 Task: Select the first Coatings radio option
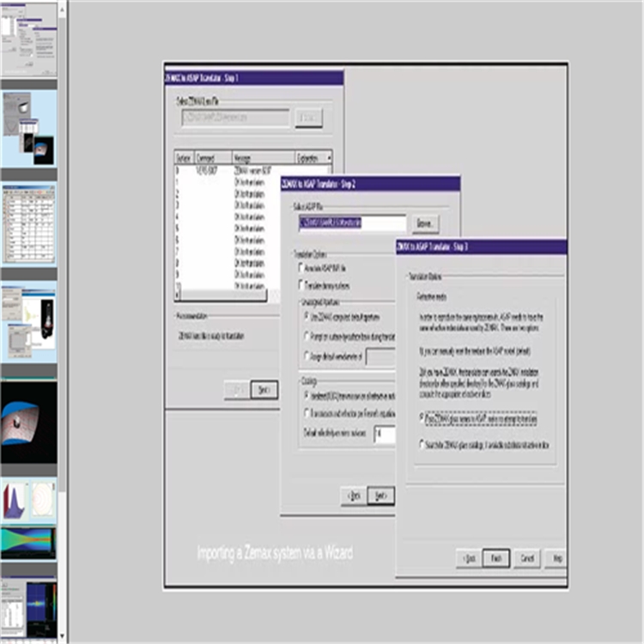[307, 395]
